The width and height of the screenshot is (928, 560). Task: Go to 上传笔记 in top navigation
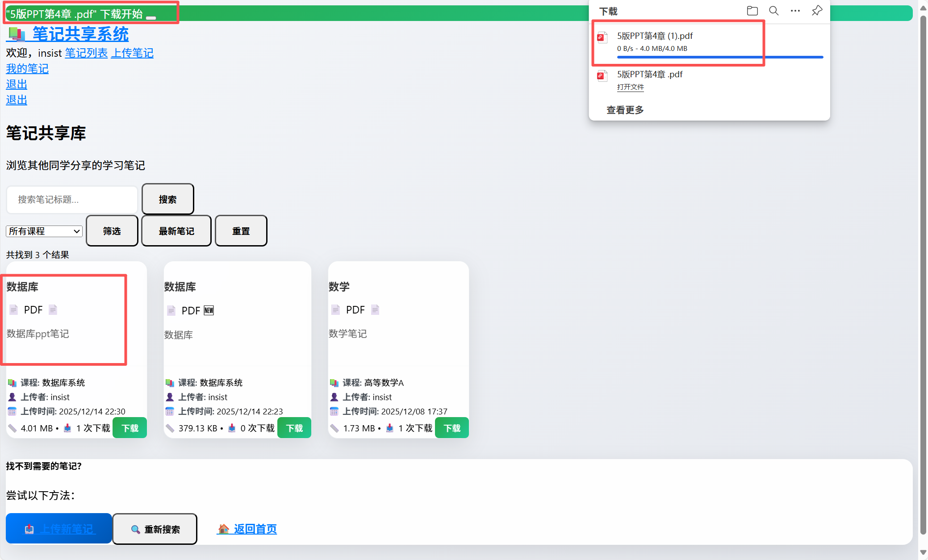(x=132, y=53)
